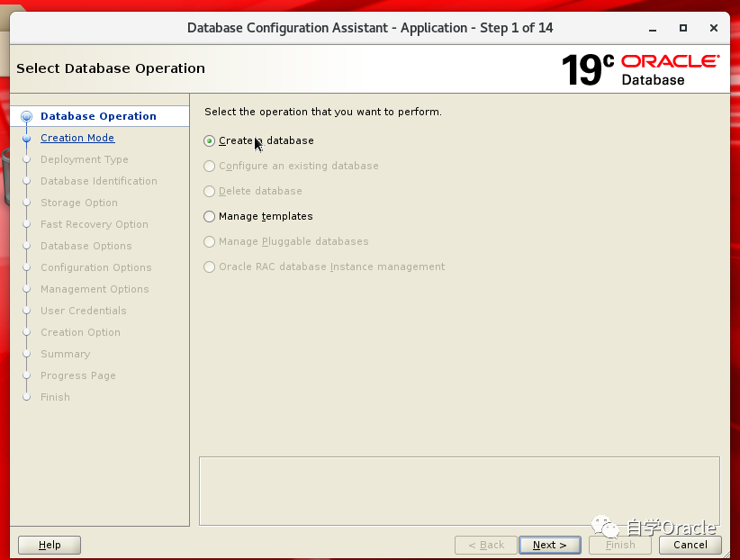
Task: Click the Fast Recovery Option step
Action: [x=95, y=224]
